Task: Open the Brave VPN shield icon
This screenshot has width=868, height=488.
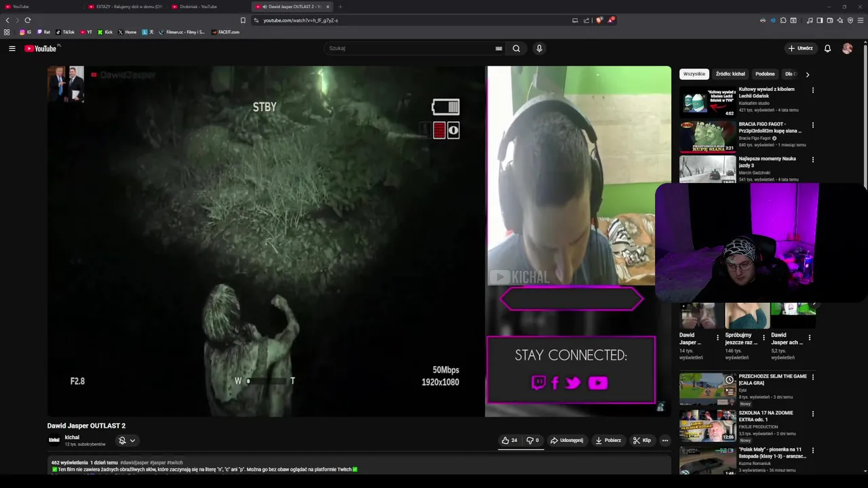Action: (850, 20)
